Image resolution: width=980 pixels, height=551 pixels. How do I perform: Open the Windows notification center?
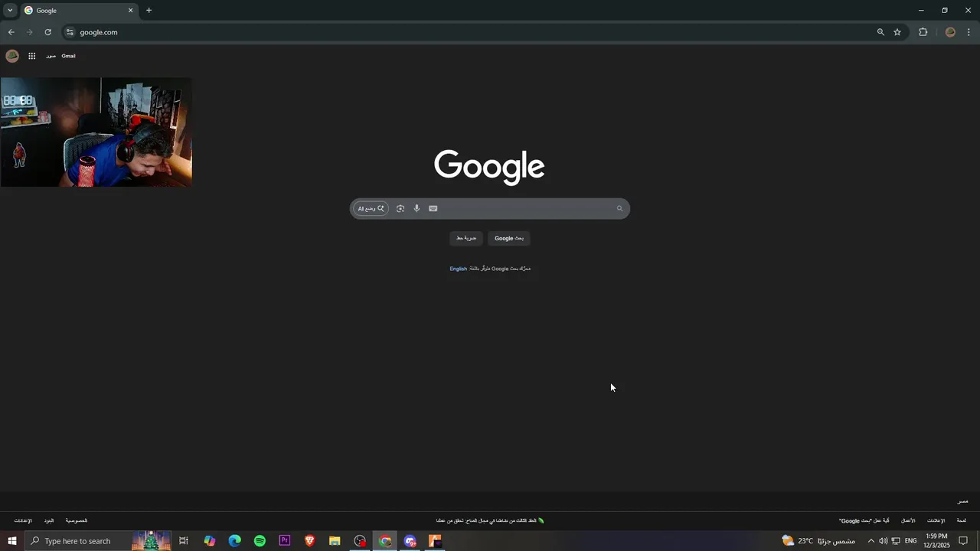tap(964, 541)
